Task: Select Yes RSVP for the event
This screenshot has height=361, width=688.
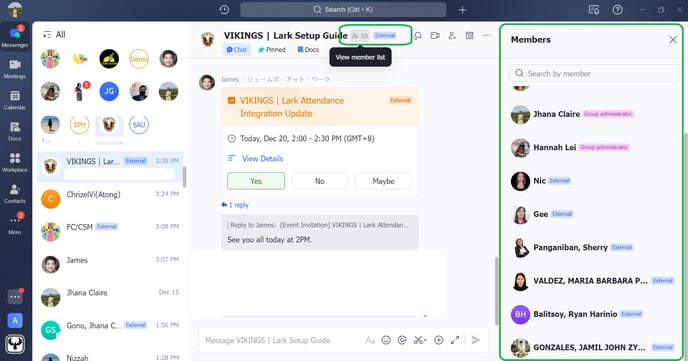Action: coord(256,181)
